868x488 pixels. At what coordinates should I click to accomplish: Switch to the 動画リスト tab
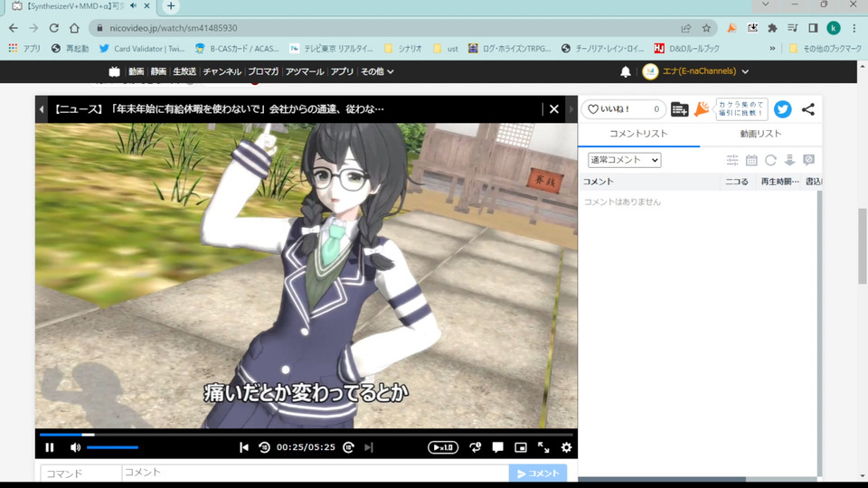pyautogui.click(x=760, y=134)
